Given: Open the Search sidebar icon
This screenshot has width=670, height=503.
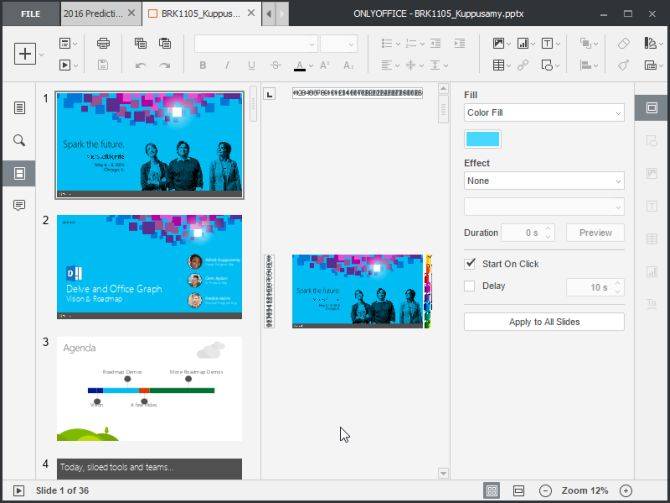Looking at the screenshot, I should [19, 140].
